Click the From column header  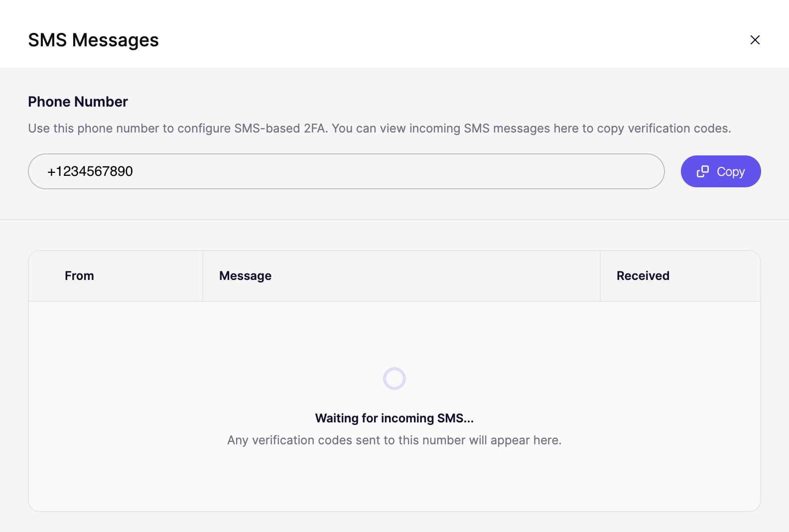pos(79,276)
